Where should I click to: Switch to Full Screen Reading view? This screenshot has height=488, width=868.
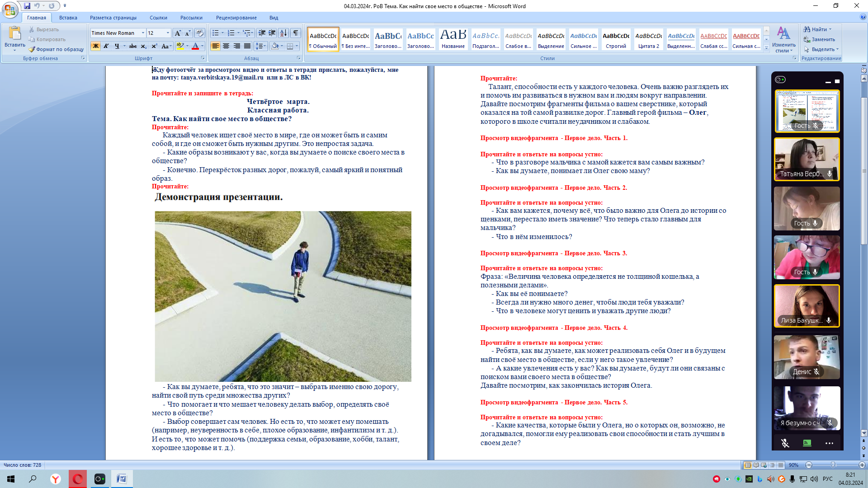tap(756, 465)
